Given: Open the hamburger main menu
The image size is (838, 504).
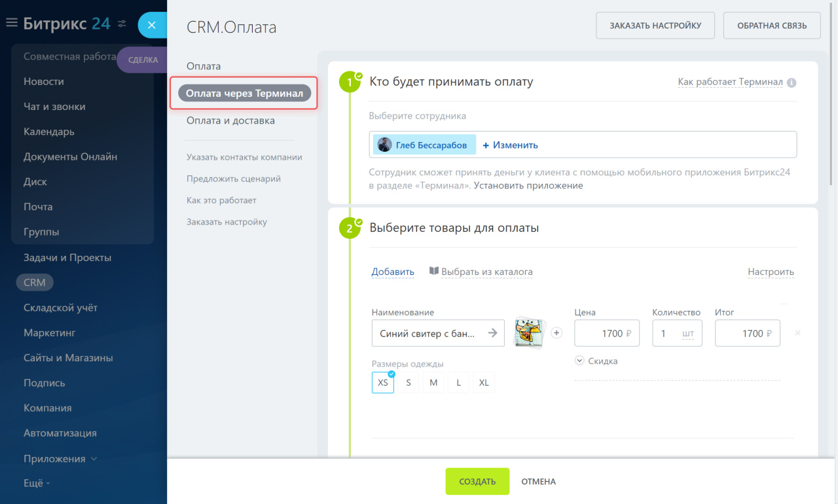Looking at the screenshot, I should pos(11,24).
